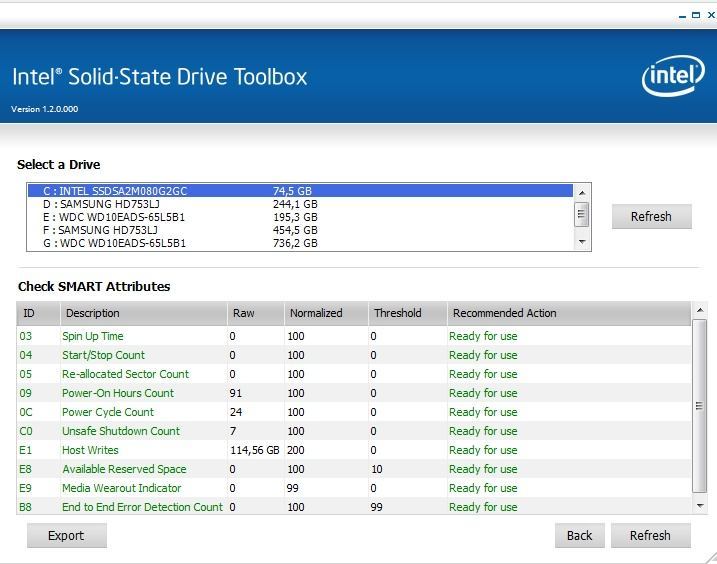Click the 74,5 GB drive size
This screenshot has width=717, height=564.
tap(292, 191)
